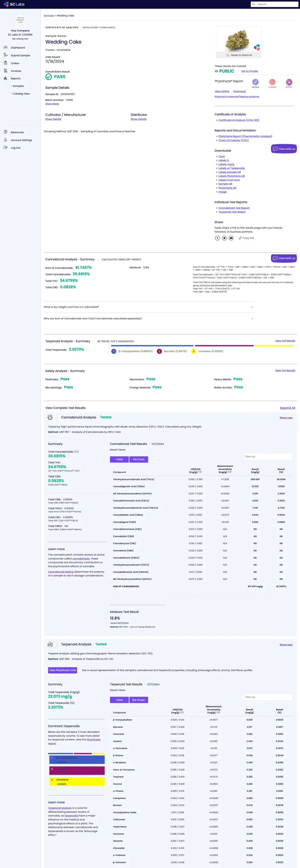Switch terpenoid results to Table view
Image resolution: width=300 pixels, height=868 pixels.
tap(119, 700)
